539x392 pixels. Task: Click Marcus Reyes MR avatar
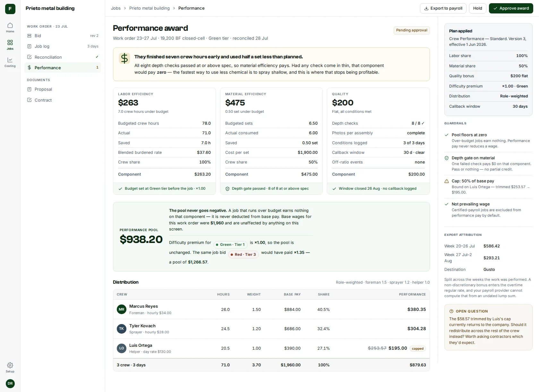(122, 309)
